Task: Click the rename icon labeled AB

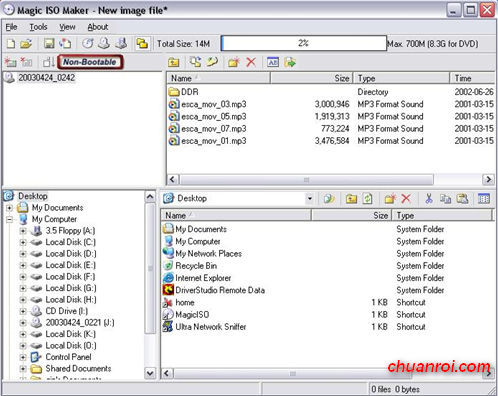Action: pyautogui.click(x=273, y=62)
